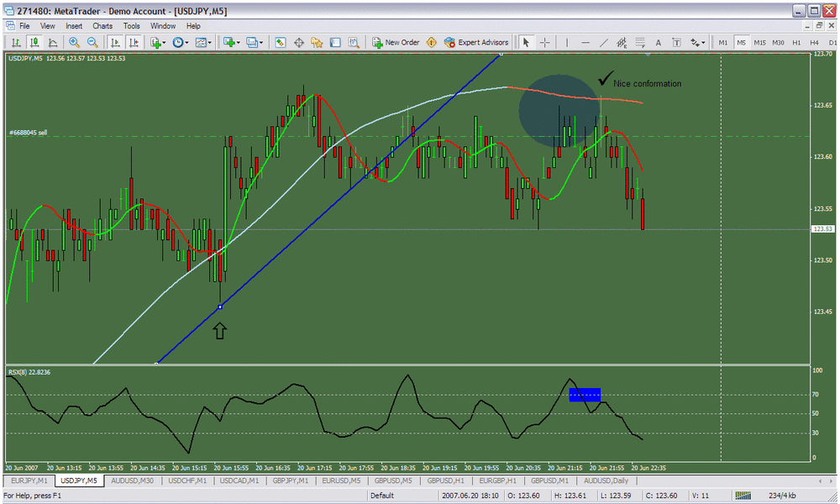
Task: Restore the inner chart window
Action: point(818,26)
